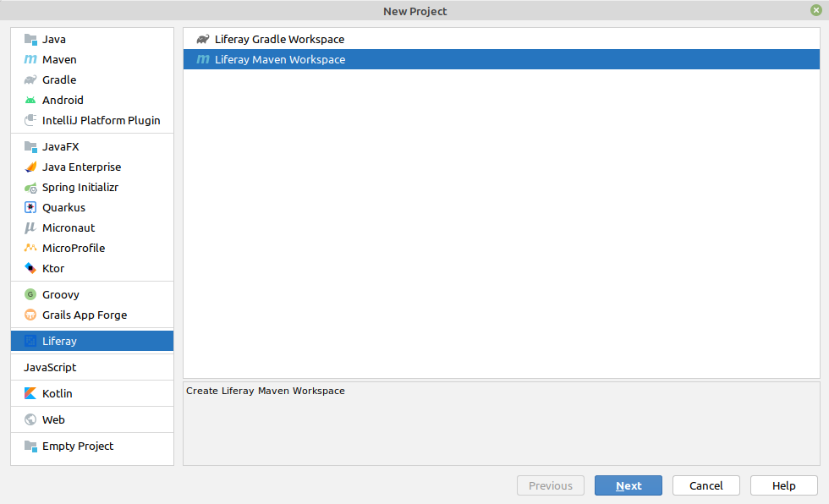Choose MicroProfile project type

92,248
